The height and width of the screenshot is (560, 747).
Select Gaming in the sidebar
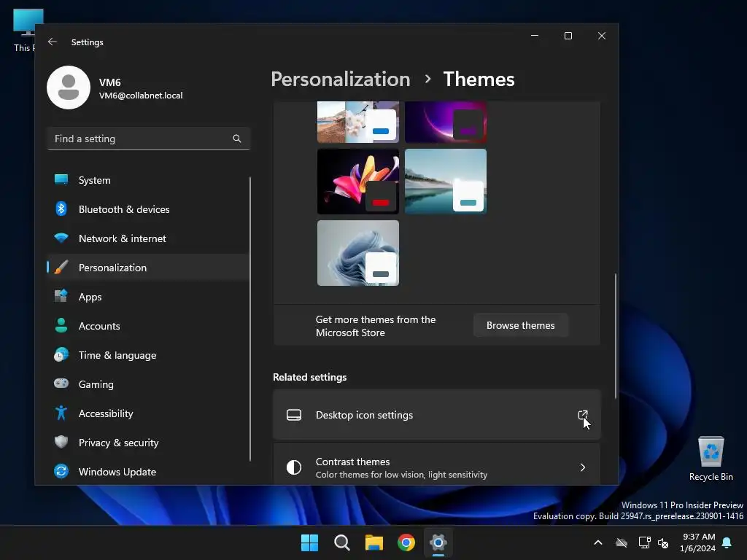point(147,384)
